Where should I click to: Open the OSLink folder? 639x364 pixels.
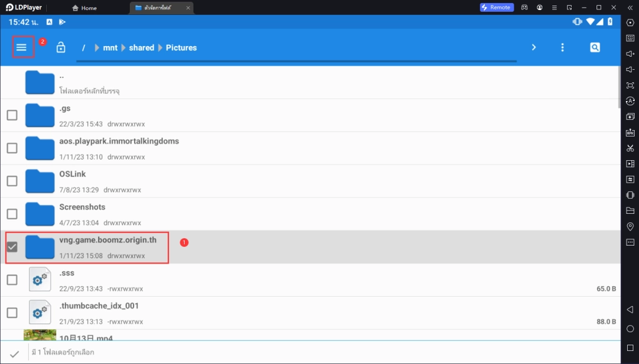click(x=72, y=175)
